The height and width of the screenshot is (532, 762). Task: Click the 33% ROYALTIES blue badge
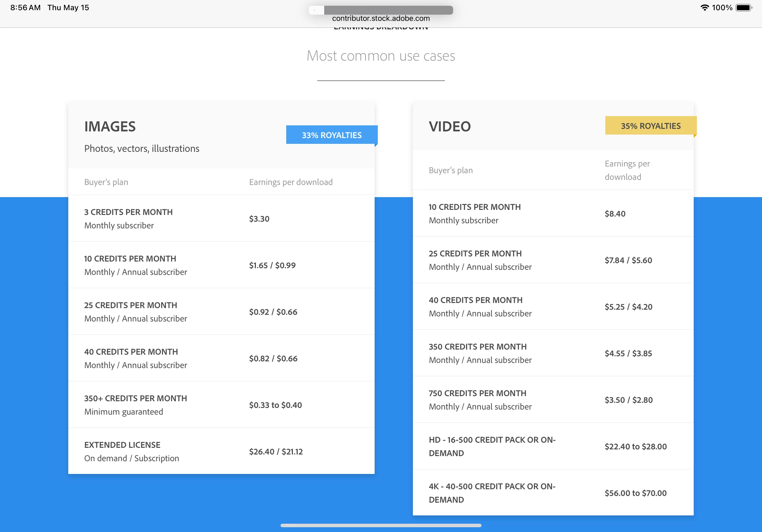[331, 135]
